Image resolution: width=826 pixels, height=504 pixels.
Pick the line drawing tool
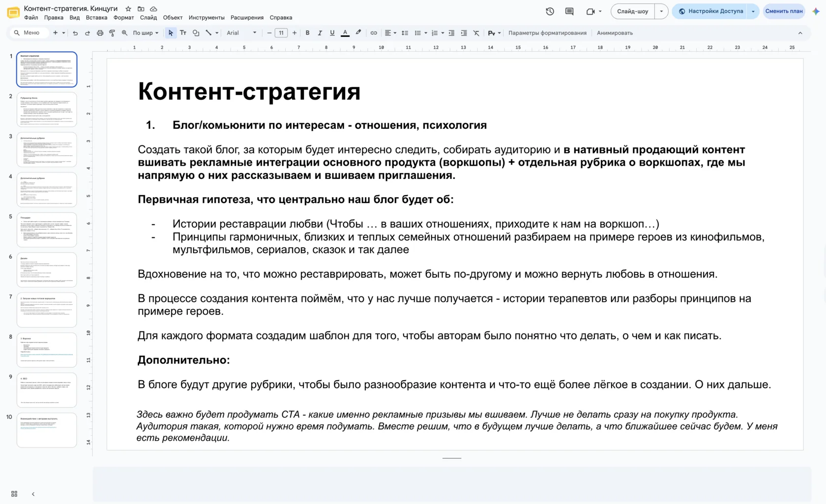pos(208,33)
